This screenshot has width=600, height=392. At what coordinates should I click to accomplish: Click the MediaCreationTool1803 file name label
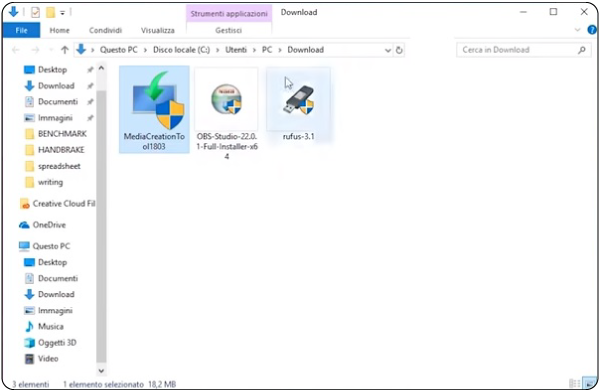tap(154, 141)
